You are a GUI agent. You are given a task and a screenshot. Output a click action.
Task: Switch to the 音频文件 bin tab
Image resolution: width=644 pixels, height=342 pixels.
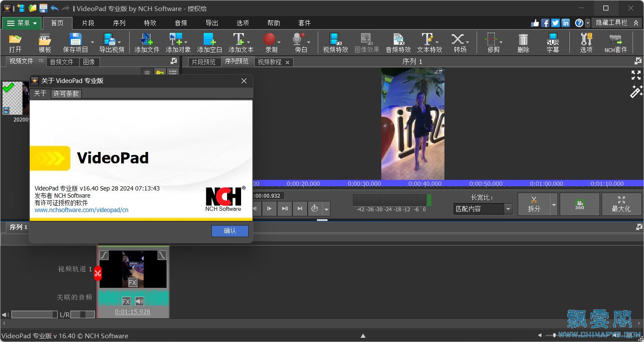click(61, 62)
